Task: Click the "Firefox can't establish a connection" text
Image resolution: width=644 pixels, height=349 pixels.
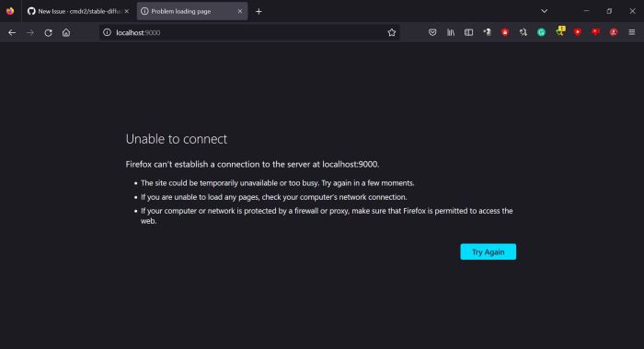Action: pos(252,164)
